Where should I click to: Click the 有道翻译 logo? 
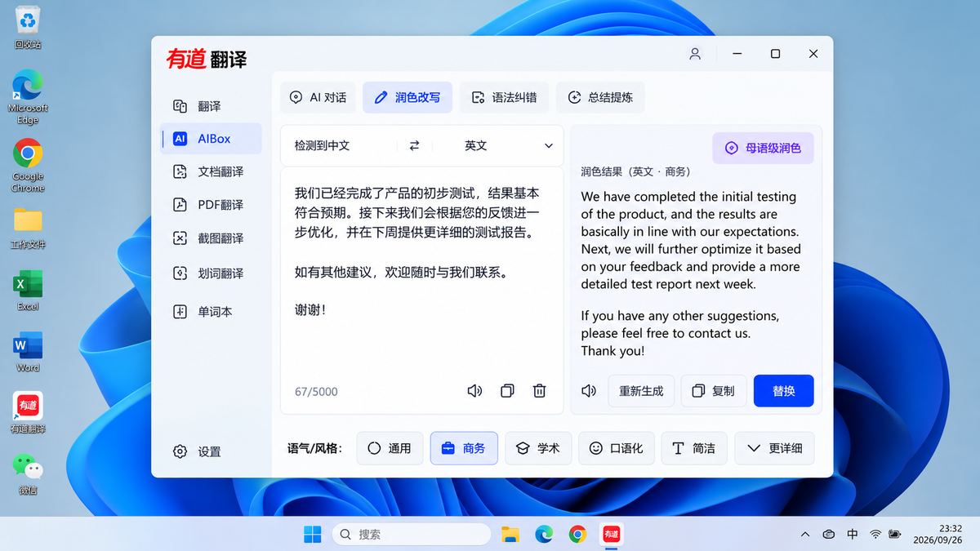(x=207, y=59)
